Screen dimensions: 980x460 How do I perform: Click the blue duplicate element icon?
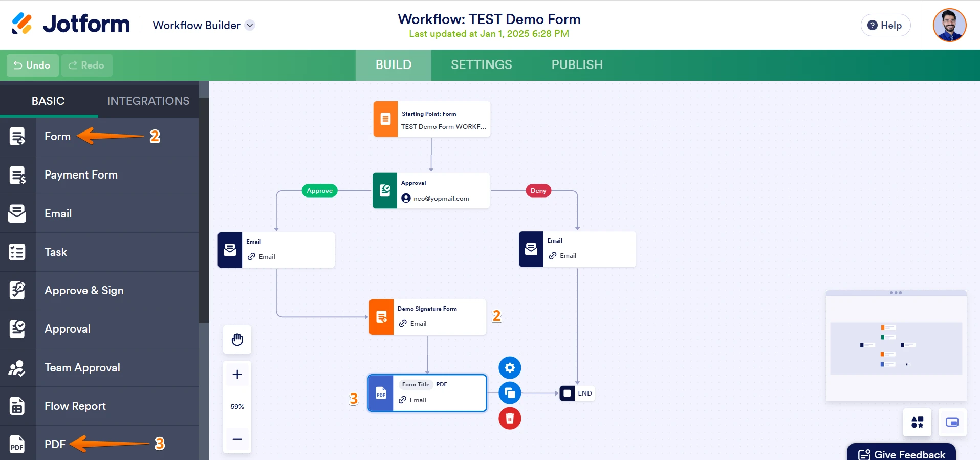510,393
